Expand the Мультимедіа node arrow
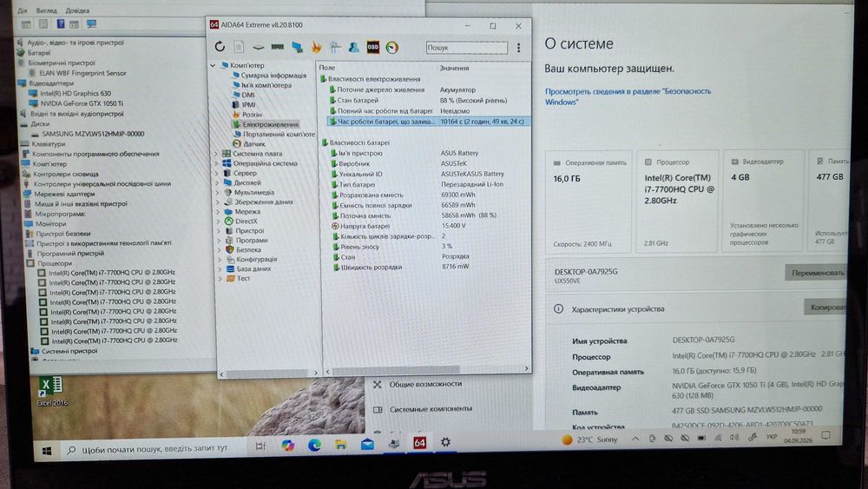 tap(218, 192)
